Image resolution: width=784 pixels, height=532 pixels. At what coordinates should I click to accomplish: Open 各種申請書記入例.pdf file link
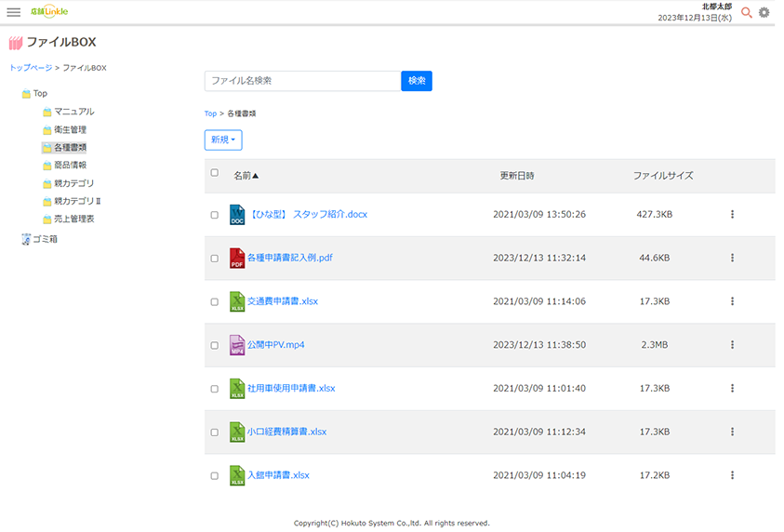pyautogui.click(x=290, y=258)
